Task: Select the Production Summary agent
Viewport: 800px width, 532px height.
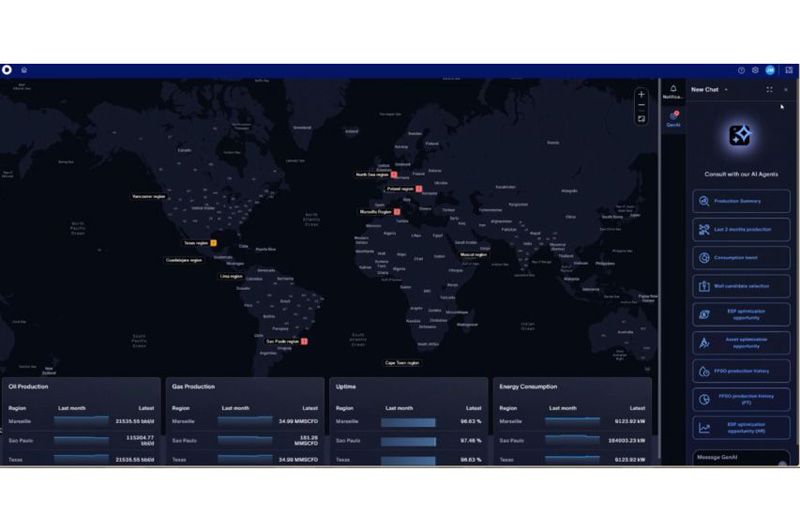Action: point(741,201)
